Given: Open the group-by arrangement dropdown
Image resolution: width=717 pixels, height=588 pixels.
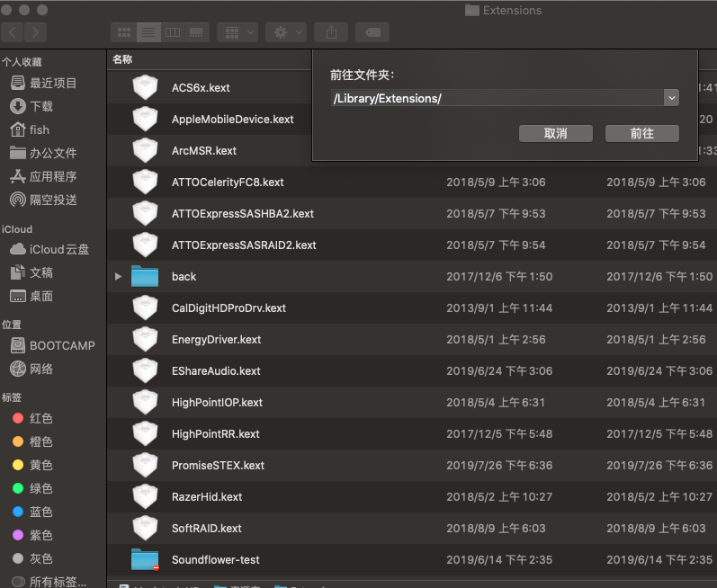Looking at the screenshot, I should [x=238, y=32].
